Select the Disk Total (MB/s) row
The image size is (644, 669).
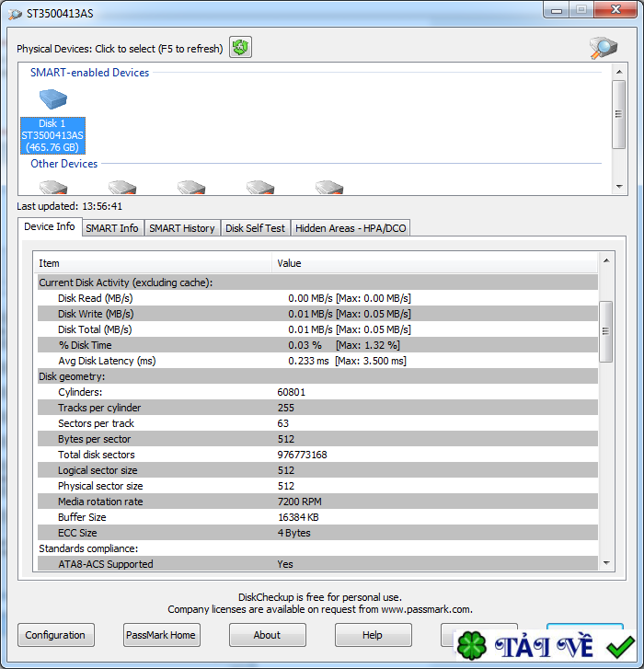pyautogui.click(x=317, y=329)
